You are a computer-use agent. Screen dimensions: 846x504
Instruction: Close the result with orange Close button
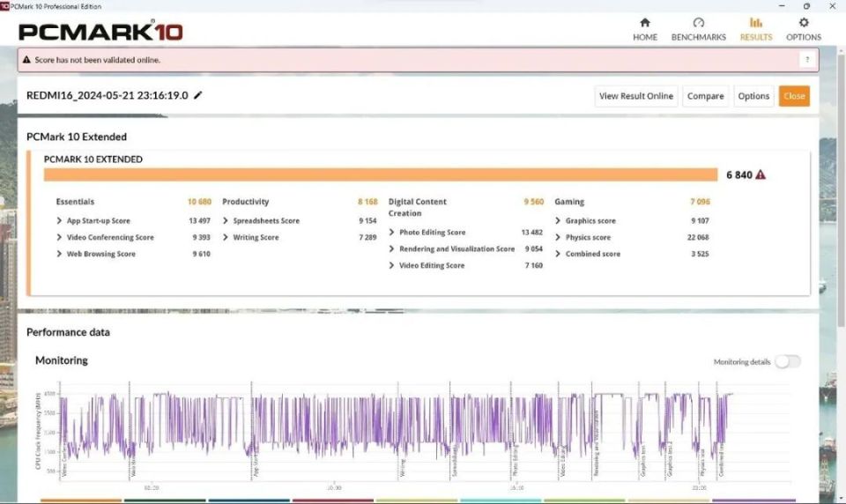(794, 96)
